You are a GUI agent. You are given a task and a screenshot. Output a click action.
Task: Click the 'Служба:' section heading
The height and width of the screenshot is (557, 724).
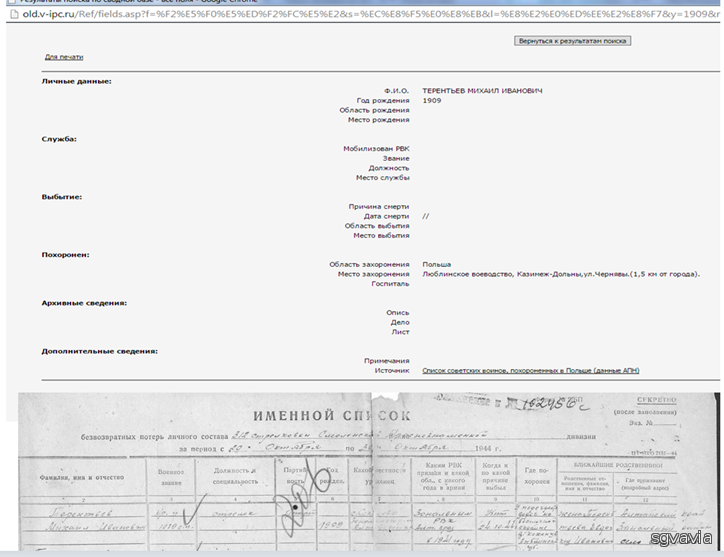tap(59, 139)
